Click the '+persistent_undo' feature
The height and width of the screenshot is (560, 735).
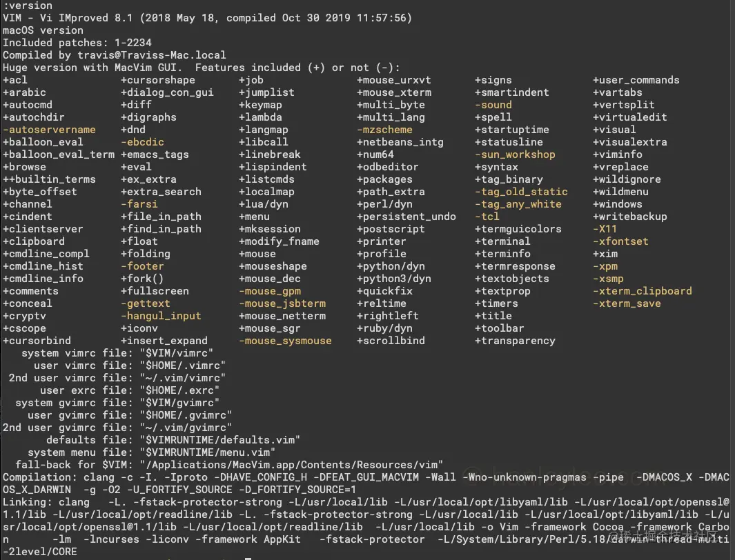click(406, 217)
